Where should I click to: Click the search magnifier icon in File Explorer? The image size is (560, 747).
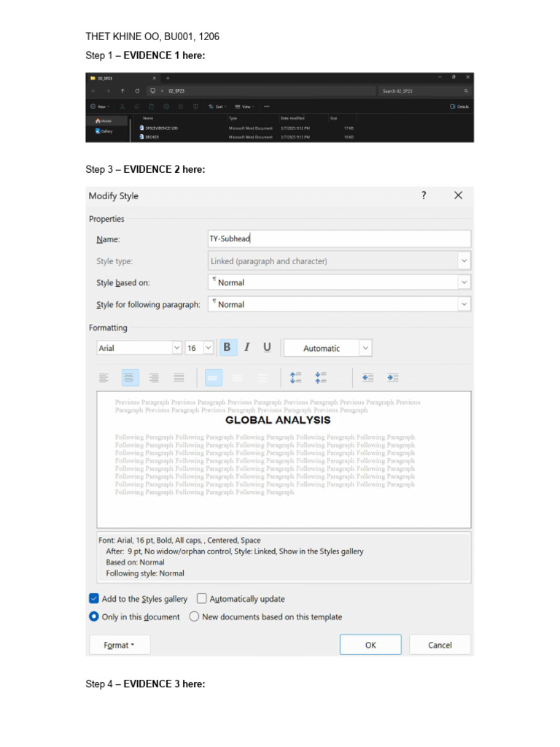point(466,90)
